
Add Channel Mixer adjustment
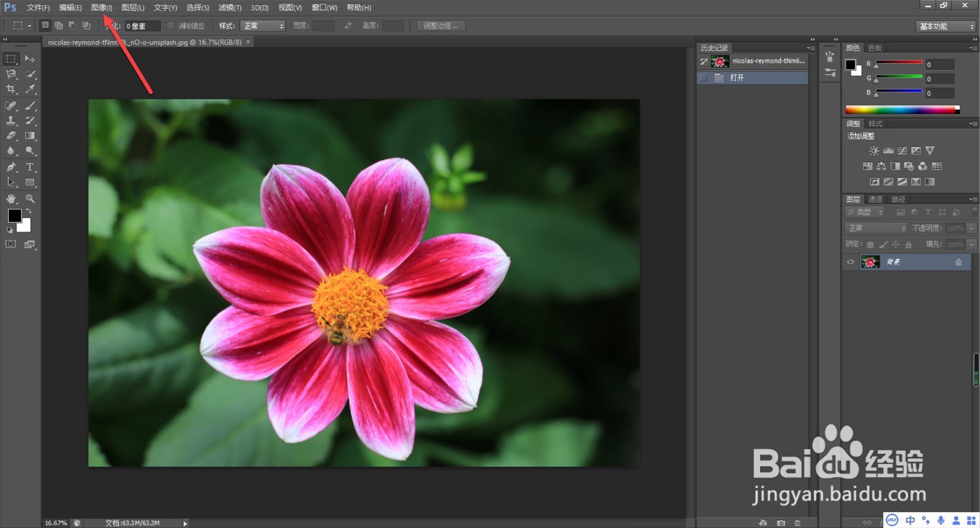coord(922,166)
